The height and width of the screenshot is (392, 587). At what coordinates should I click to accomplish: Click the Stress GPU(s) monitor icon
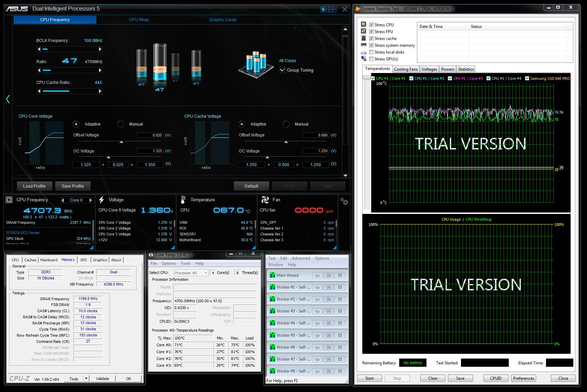364,59
